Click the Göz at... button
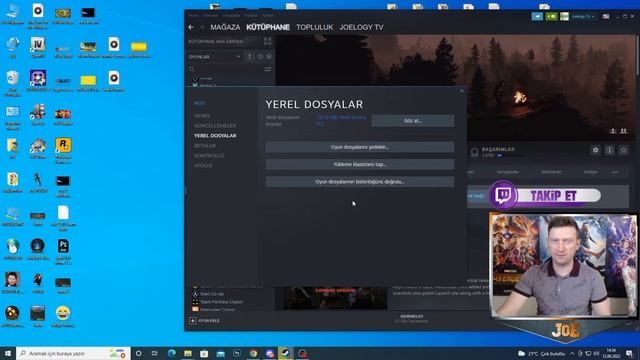This screenshot has height=360, width=640. pyautogui.click(x=413, y=121)
